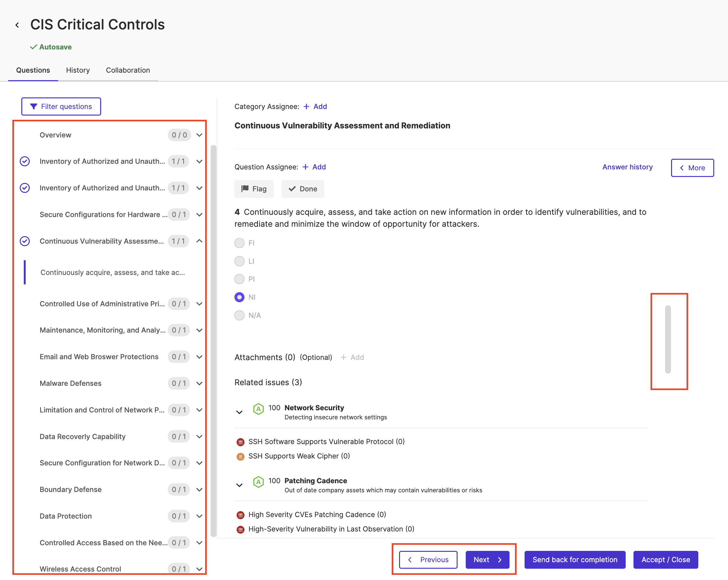This screenshot has width=728, height=580.
Task: Open the Collaboration tab
Action: [128, 70]
